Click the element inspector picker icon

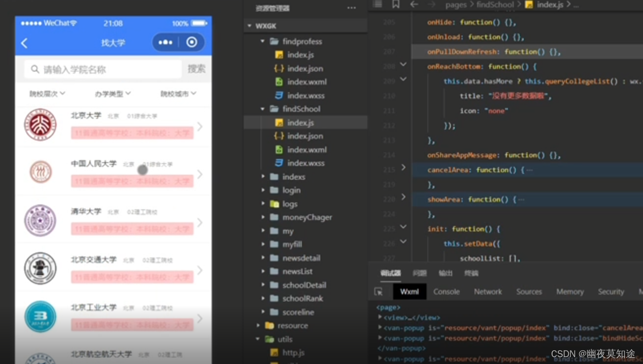click(x=379, y=292)
